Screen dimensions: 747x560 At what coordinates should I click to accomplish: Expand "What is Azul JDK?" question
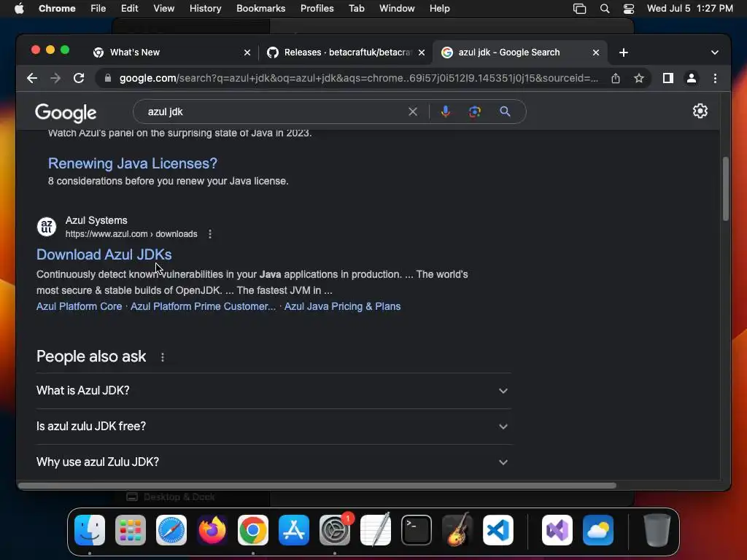274,391
